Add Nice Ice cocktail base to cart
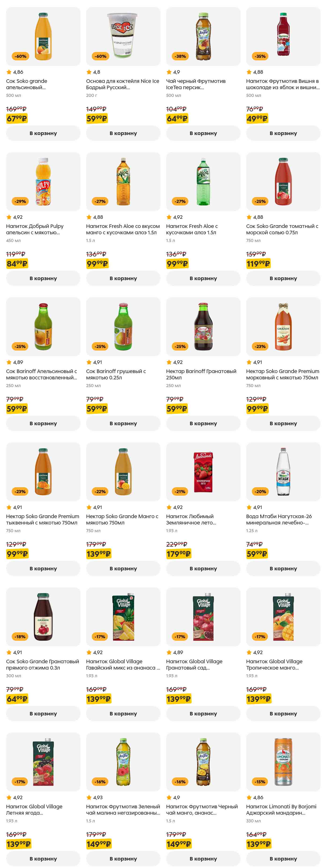Viewport: 333px width, 868px height. pos(123,133)
